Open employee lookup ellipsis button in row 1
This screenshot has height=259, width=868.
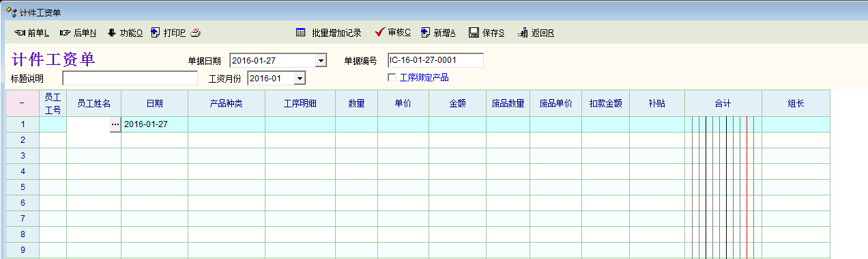click(x=115, y=124)
